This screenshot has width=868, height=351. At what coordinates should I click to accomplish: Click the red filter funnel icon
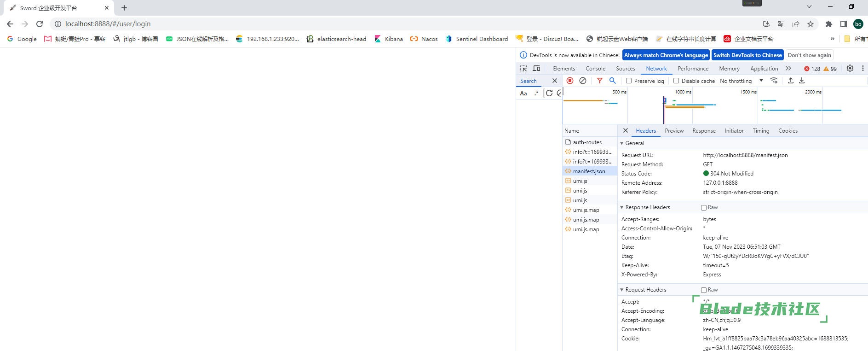tap(600, 81)
